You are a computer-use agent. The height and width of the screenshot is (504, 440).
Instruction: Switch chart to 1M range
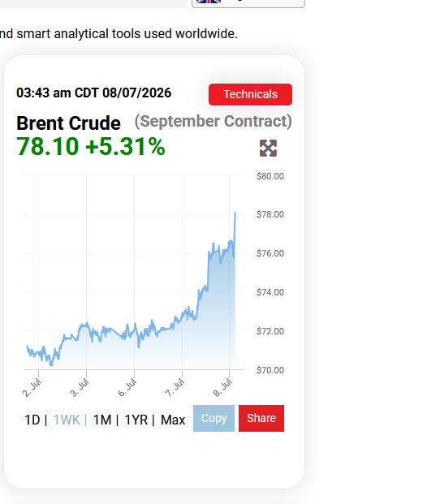pyautogui.click(x=102, y=420)
